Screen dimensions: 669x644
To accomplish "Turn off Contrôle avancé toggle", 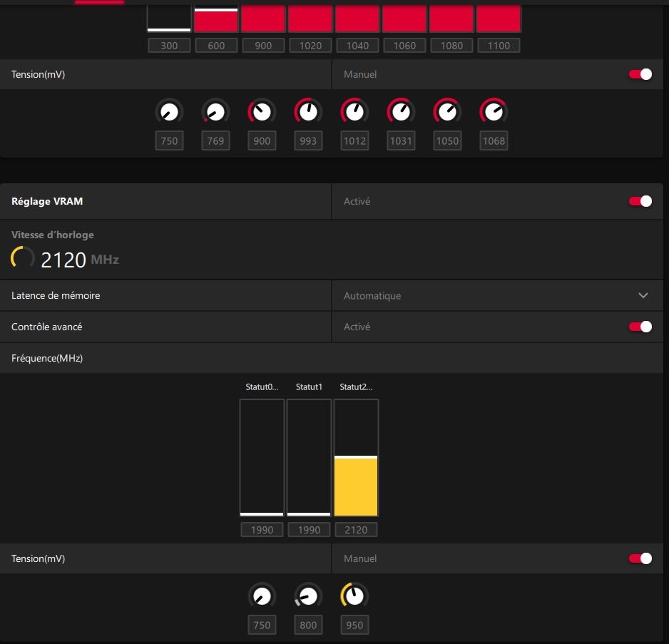I will pyautogui.click(x=640, y=327).
